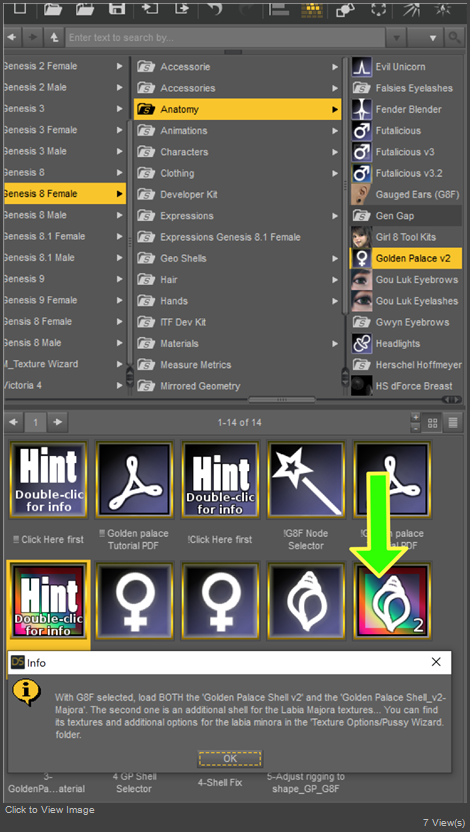Expand the Accessories folder arrow
Image resolution: width=470 pixels, height=832 pixels.
coord(335,88)
